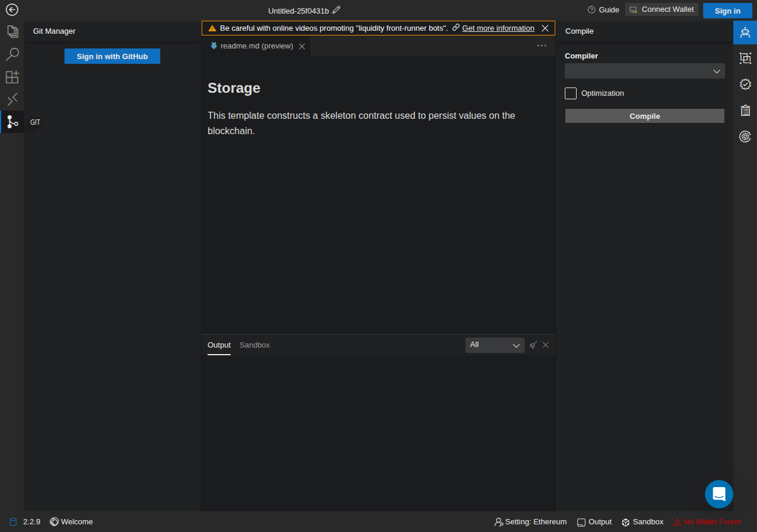Click the pencil icon to rename project
This screenshot has height=532, width=757.
[337, 10]
